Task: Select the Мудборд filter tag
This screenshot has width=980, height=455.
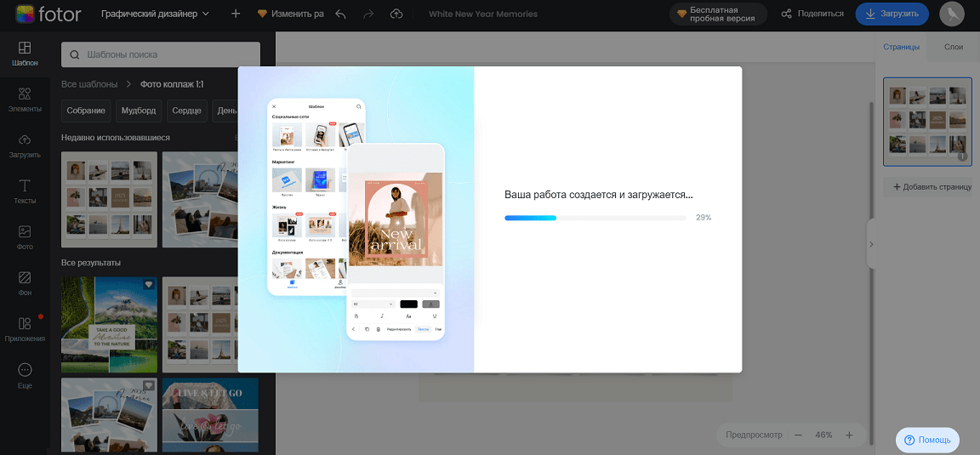Action: point(139,111)
